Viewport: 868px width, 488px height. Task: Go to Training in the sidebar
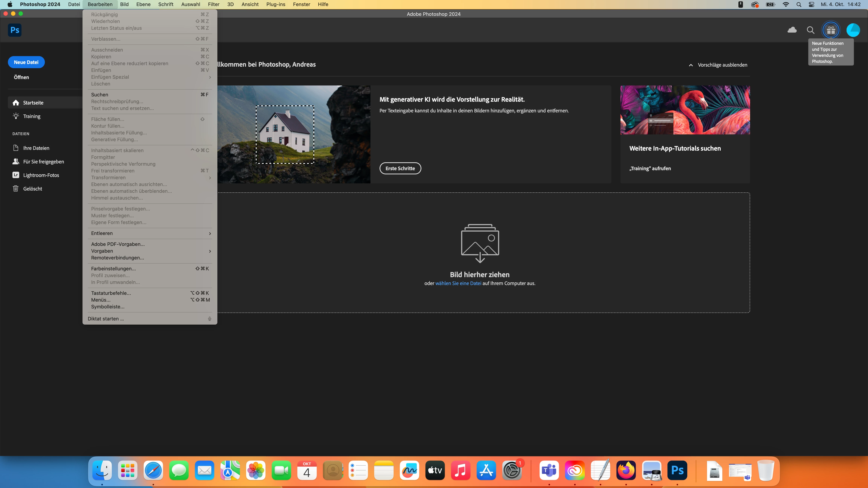pos(32,116)
